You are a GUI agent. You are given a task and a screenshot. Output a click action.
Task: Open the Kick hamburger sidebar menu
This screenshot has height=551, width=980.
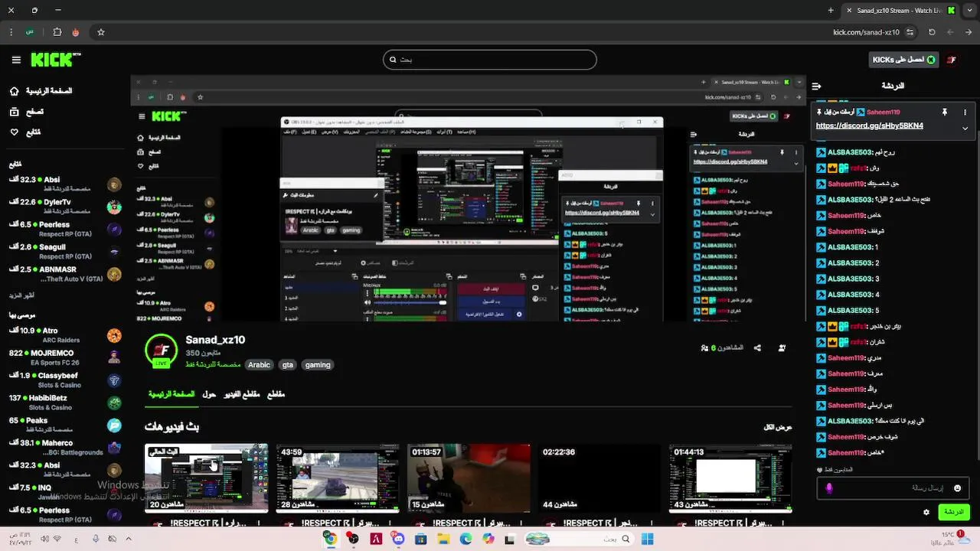point(16,60)
